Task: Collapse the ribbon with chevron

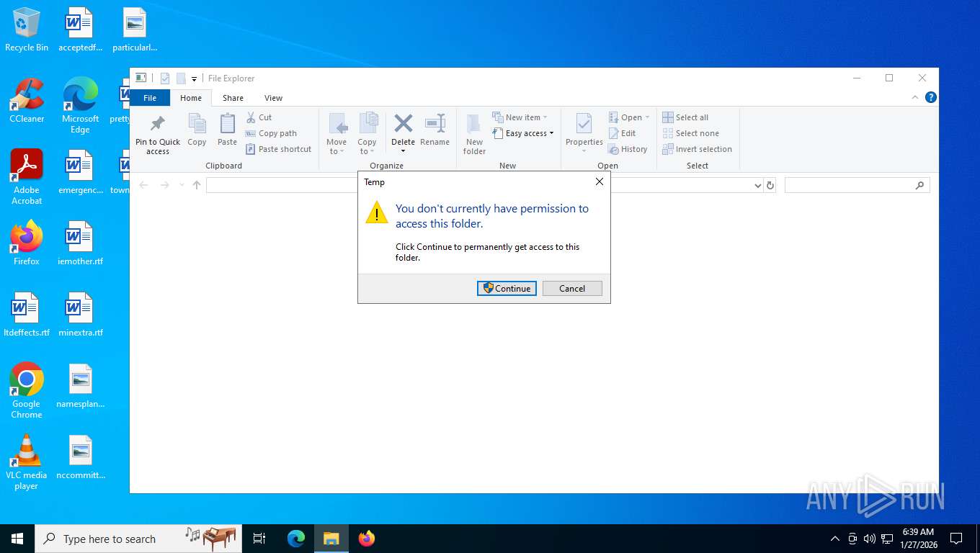Action: tap(915, 97)
